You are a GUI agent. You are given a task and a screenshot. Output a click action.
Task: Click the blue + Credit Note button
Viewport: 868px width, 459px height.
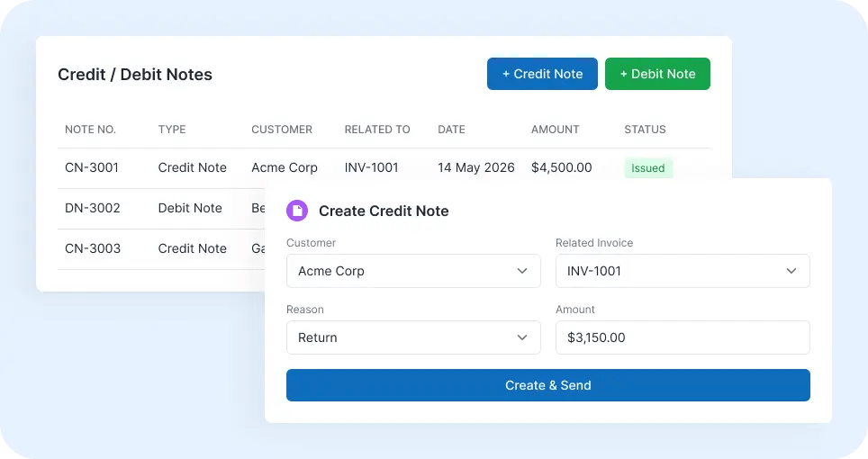coord(542,74)
